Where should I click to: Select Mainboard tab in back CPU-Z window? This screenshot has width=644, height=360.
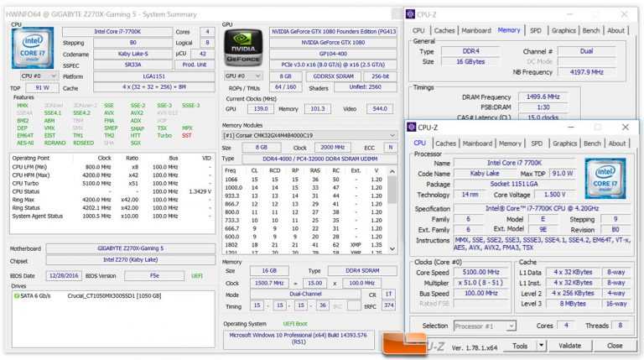[476, 30]
